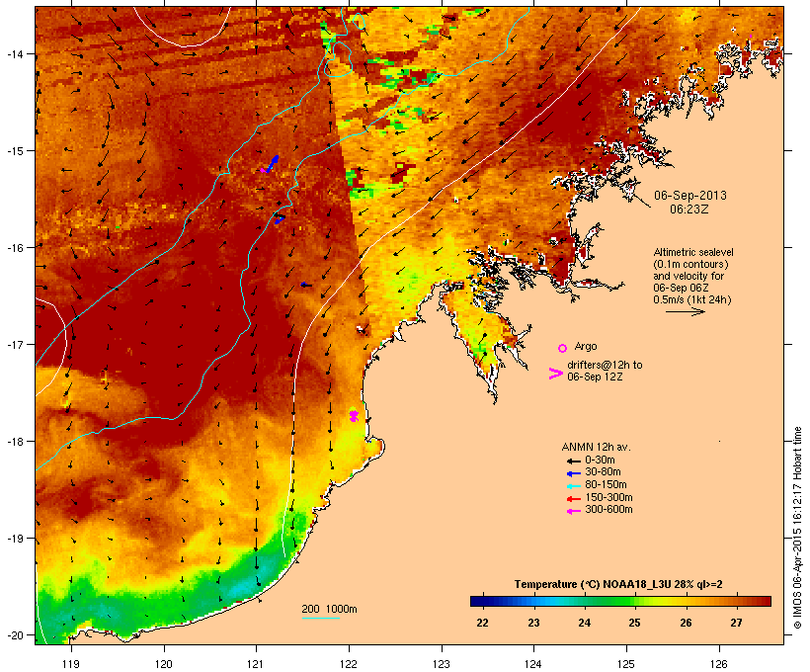Click the dark blue end of temperature colorbar
810x672 pixels.
pyautogui.click(x=478, y=601)
